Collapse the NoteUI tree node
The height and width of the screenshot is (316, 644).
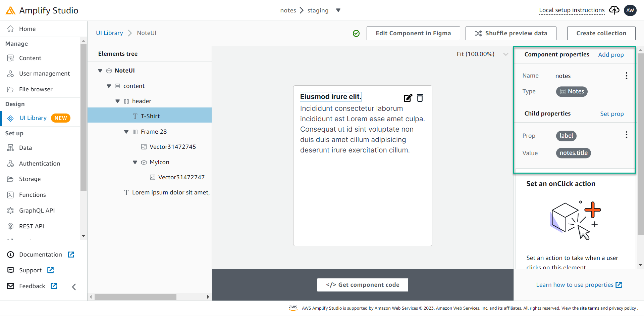click(x=100, y=71)
